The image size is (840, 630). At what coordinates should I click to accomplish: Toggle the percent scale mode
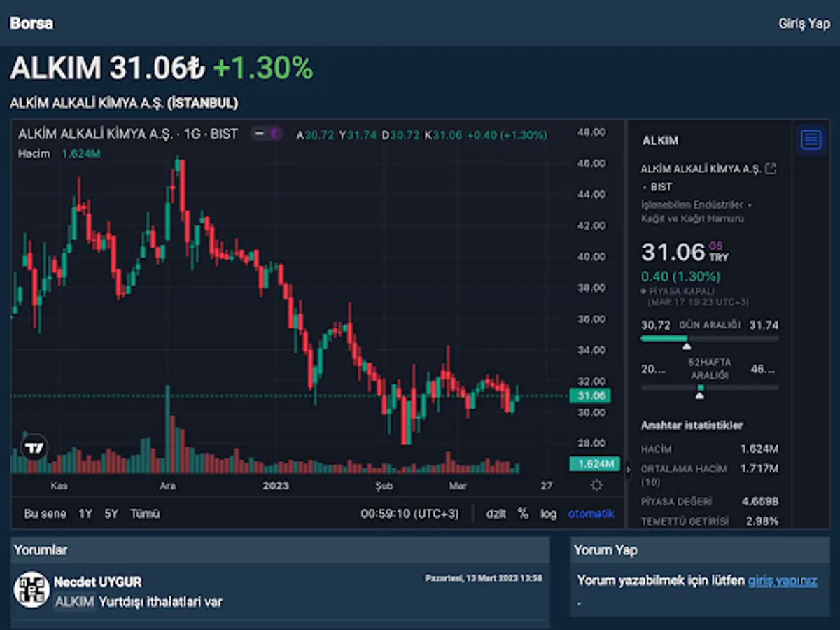click(523, 514)
